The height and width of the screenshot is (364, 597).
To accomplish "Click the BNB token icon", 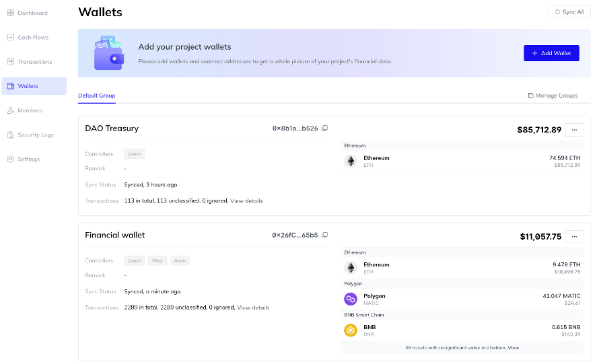I will pyautogui.click(x=350, y=330).
